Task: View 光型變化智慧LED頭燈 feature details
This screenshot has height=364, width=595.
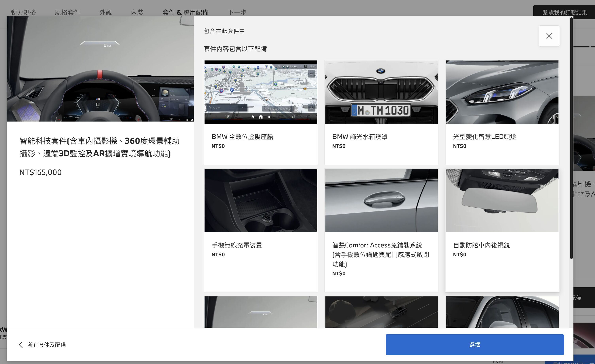Action: [x=502, y=92]
